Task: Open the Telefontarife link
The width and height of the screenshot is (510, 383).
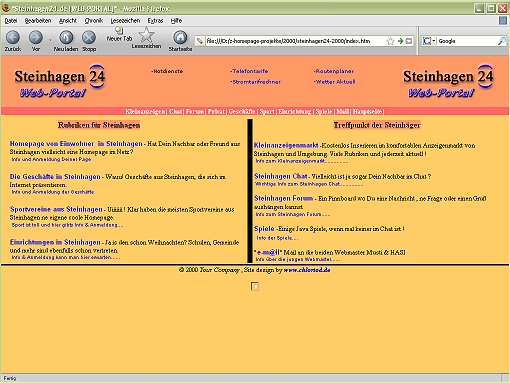Action: 249,71
